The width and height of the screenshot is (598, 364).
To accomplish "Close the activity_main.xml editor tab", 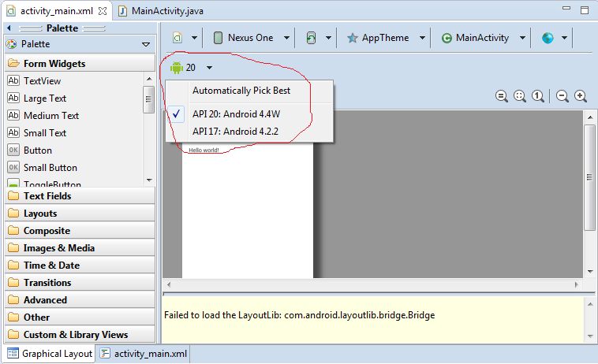I will [x=103, y=11].
